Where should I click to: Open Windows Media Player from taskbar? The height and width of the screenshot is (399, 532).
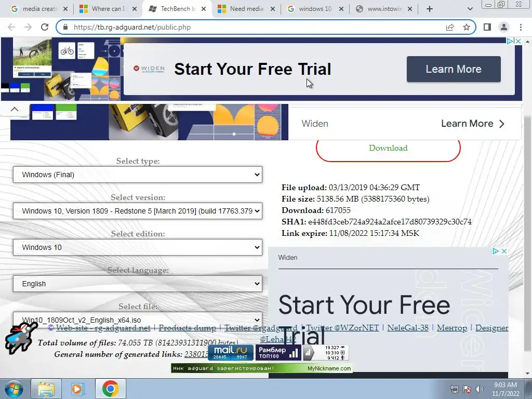coord(77,389)
